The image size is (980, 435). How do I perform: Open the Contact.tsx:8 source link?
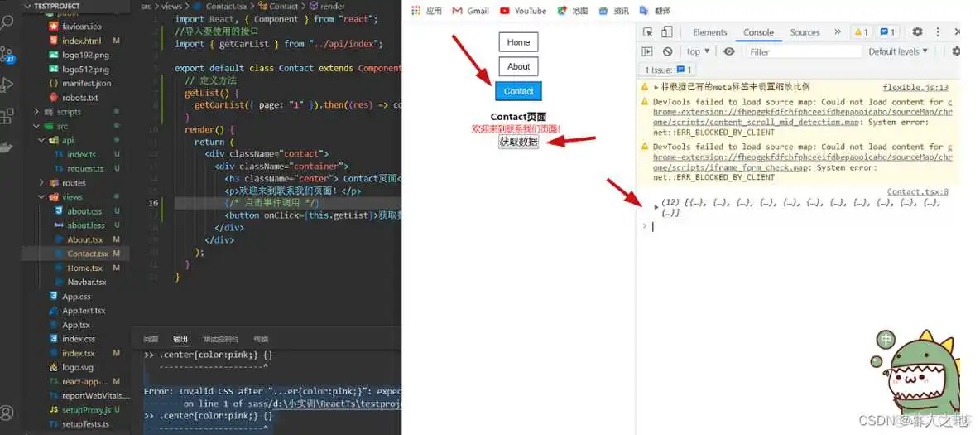(x=917, y=192)
